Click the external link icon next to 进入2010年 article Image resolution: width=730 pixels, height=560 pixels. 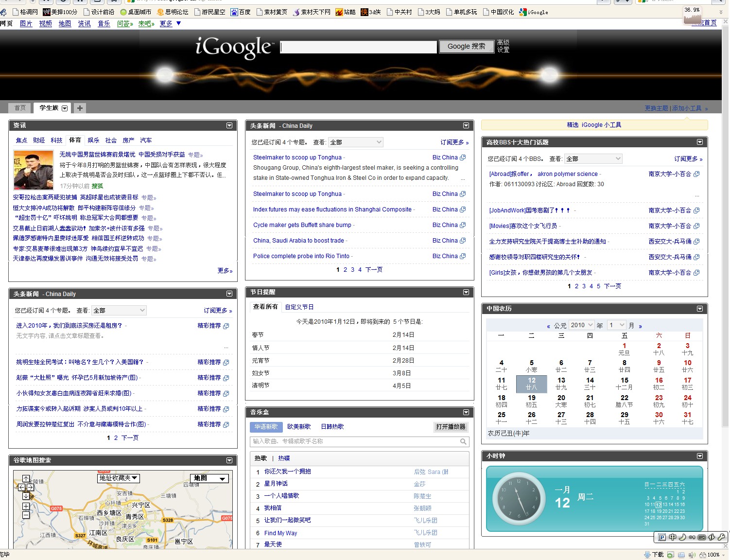pos(226,326)
